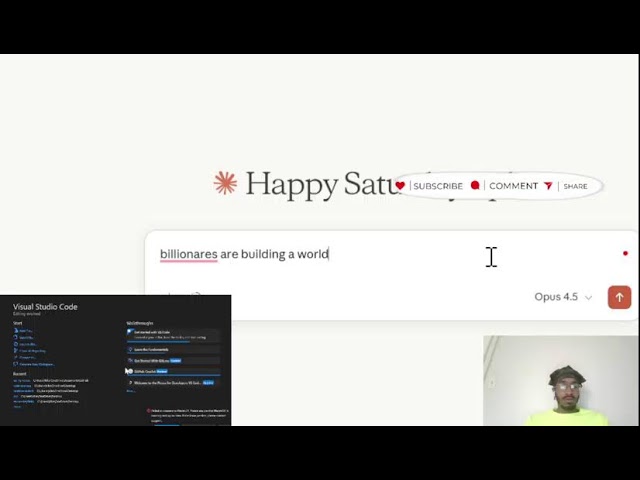Click the webcam video thumbnail
The width and height of the screenshot is (640, 480).
coord(560,380)
